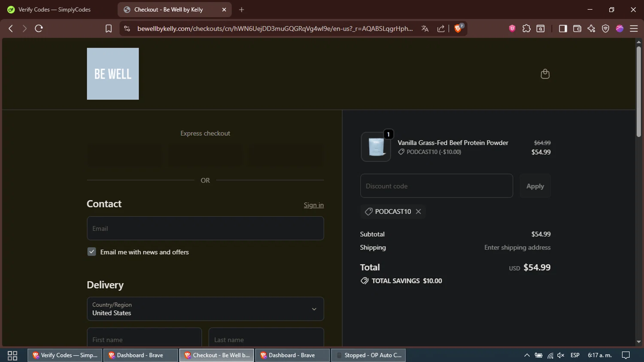
Task: Bookmark this page with the bookmark icon
Action: (109, 28)
